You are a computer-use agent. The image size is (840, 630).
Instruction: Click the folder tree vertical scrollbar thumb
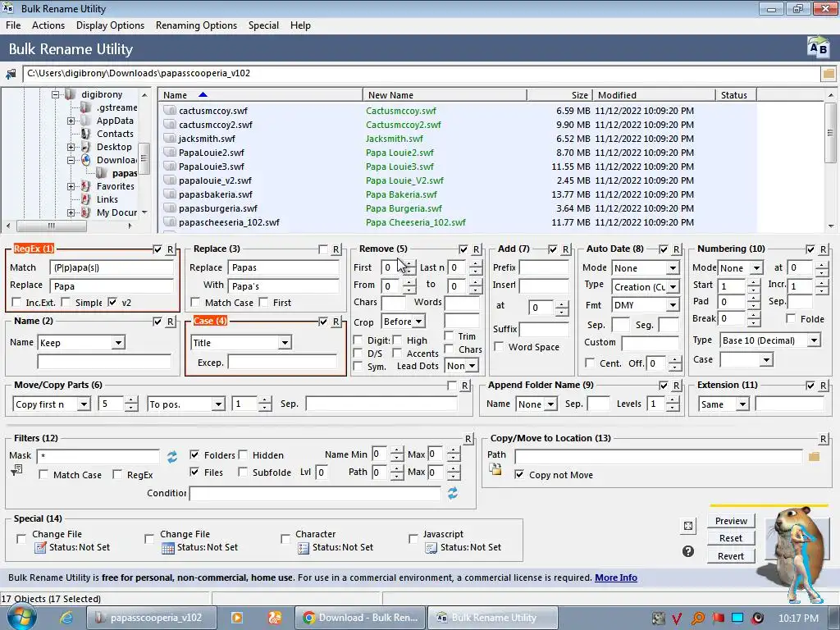coord(144,158)
